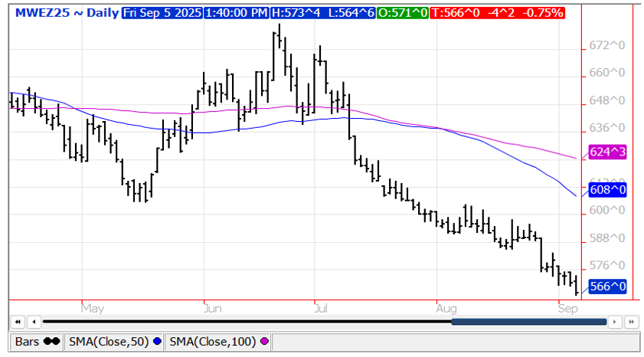644x357 pixels.
Task: Click the 624^3 magenta price label
Action: click(607, 152)
